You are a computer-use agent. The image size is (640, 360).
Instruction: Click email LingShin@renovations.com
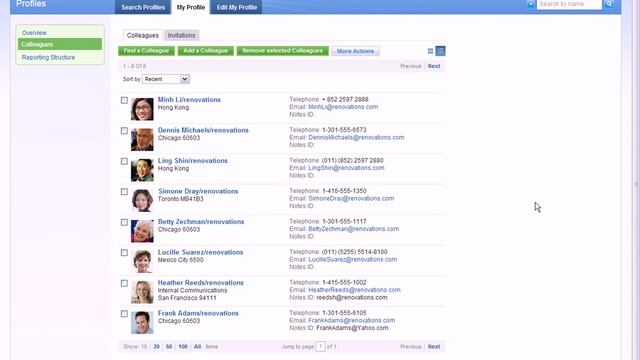pyautogui.click(x=346, y=168)
